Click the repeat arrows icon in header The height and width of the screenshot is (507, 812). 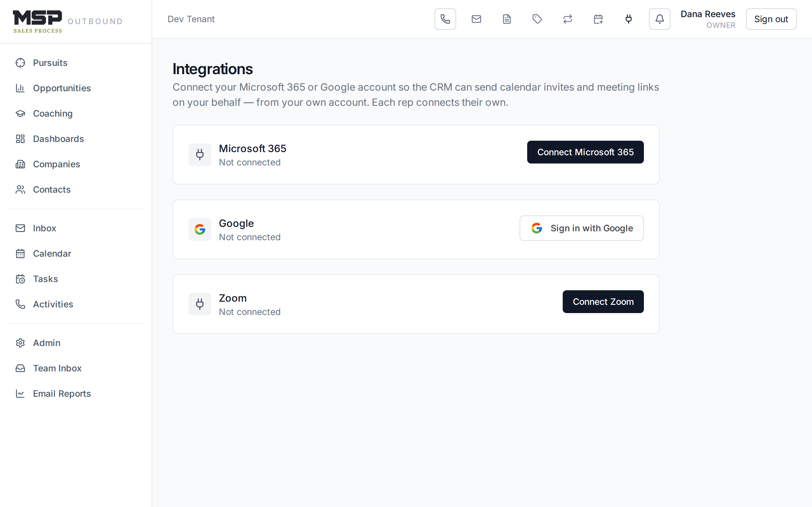(568, 19)
